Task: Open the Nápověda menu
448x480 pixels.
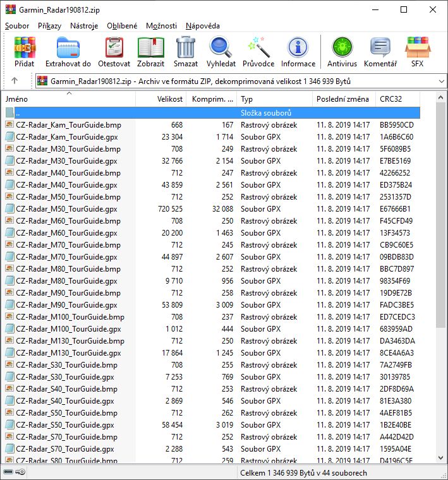Action: coord(203,26)
